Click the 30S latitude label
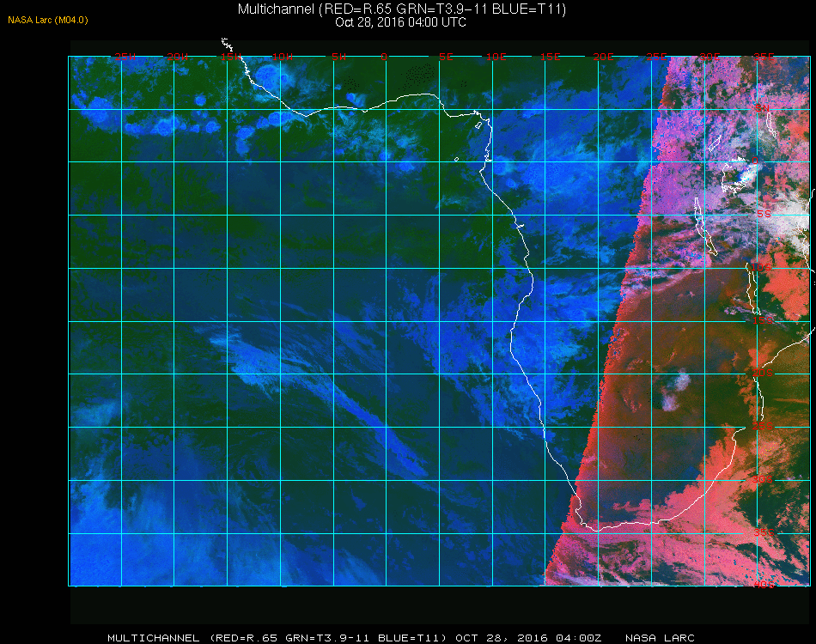 762,479
